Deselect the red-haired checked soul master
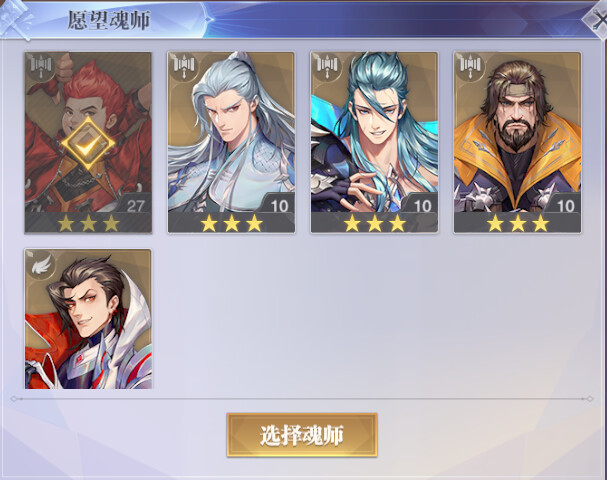 click(88, 142)
